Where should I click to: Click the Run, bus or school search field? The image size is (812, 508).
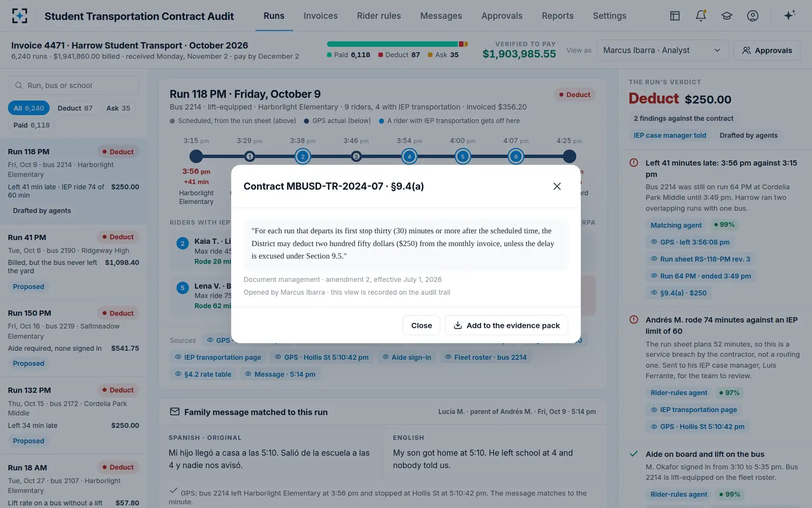coord(73,85)
